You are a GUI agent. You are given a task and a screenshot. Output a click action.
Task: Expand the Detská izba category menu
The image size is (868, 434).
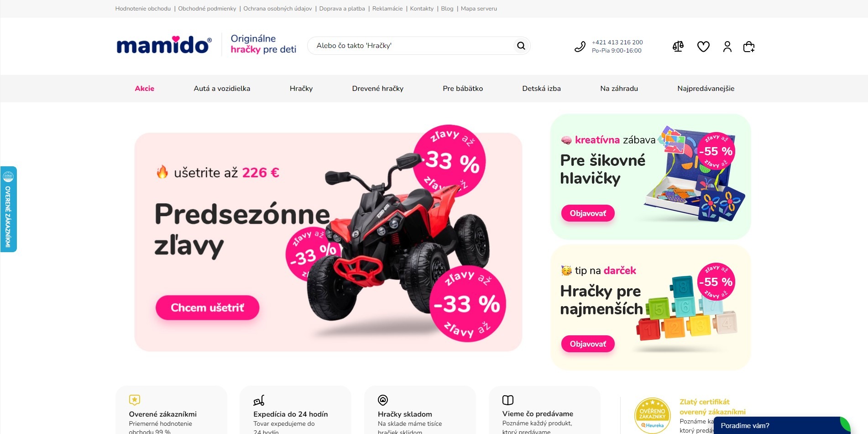coord(541,89)
